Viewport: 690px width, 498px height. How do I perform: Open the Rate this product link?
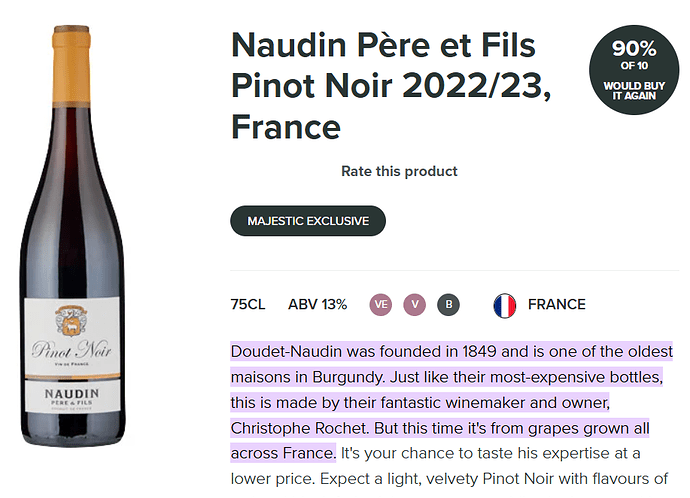click(x=399, y=171)
